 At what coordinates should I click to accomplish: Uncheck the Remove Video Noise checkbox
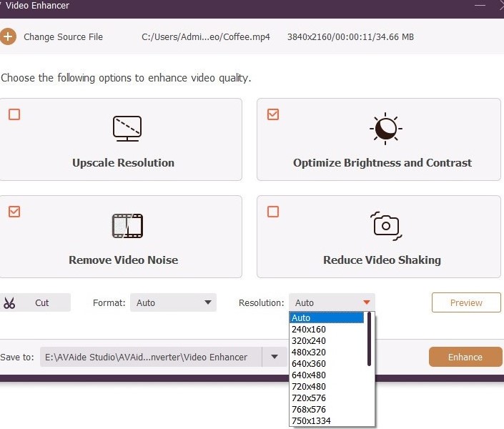[x=14, y=212]
